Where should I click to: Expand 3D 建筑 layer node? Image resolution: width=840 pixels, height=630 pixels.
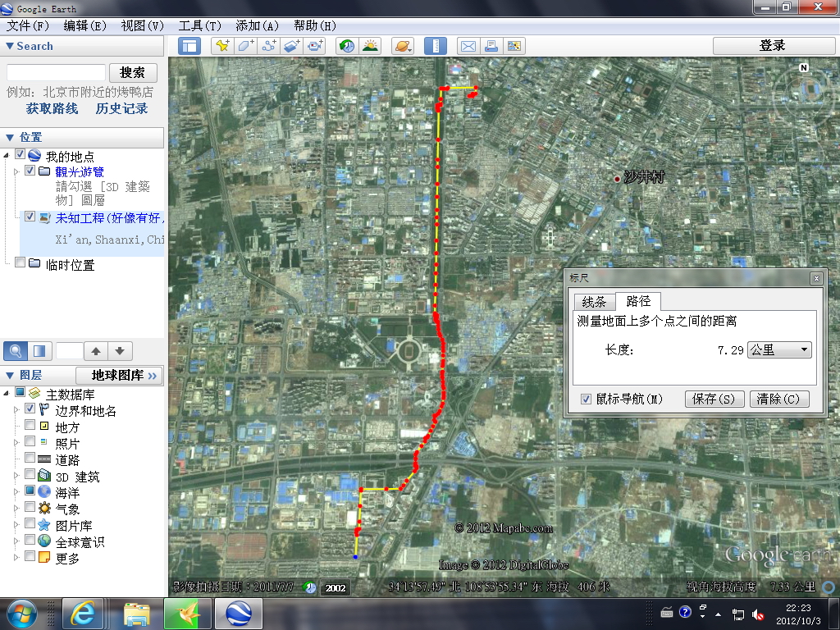click(x=16, y=475)
